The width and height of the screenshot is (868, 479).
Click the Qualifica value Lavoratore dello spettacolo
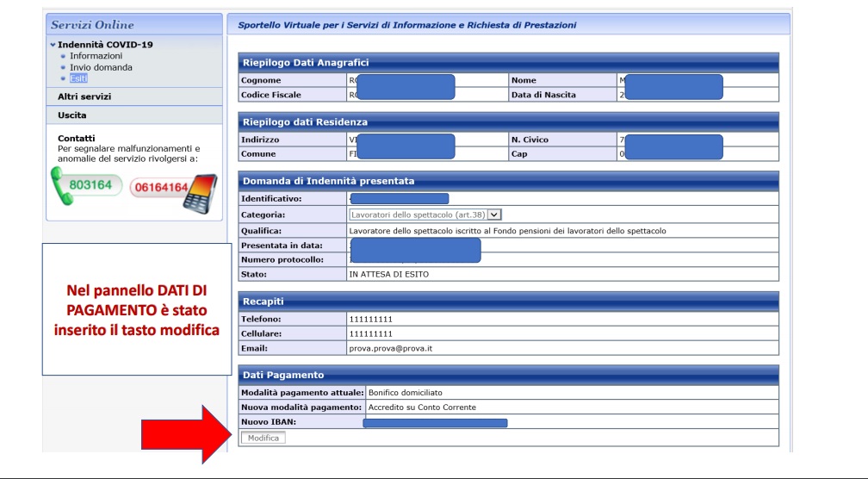tap(508, 231)
